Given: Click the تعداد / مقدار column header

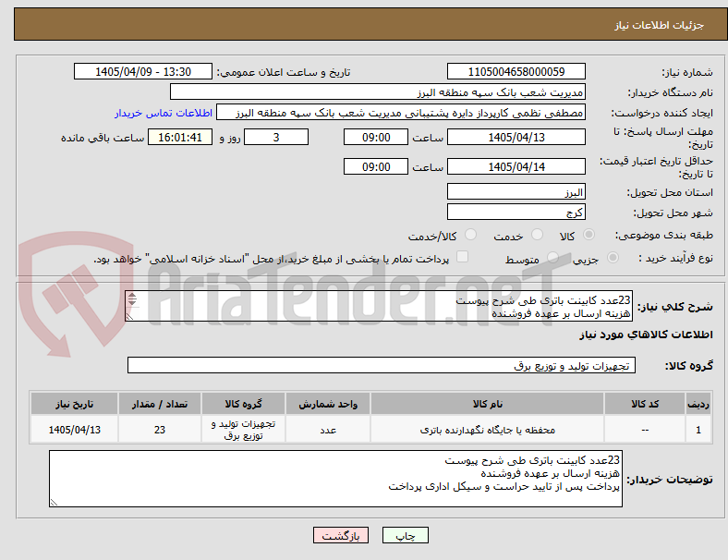Looking at the screenshot, I should pos(160,404).
